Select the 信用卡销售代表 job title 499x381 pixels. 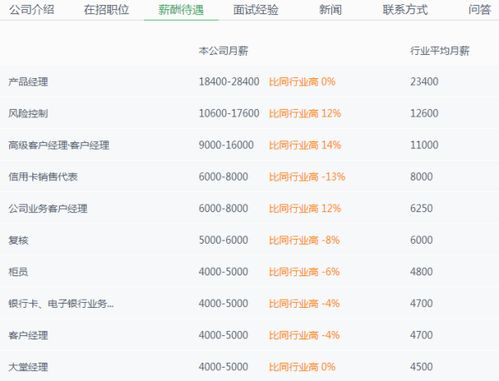[x=43, y=177]
